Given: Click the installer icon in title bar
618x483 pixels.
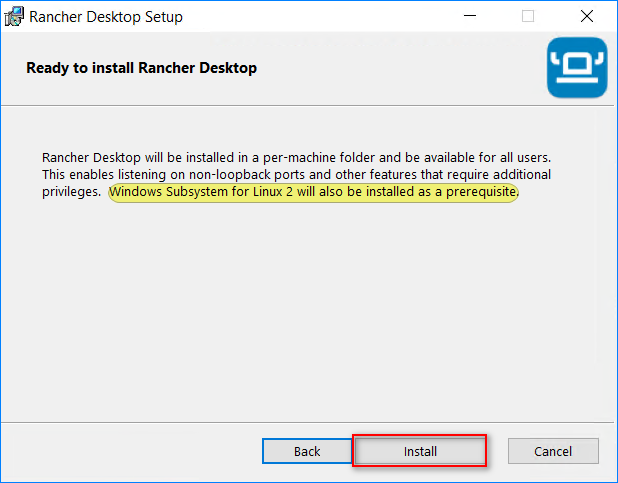Looking at the screenshot, I should pyautogui.click(x=14, y=17).
